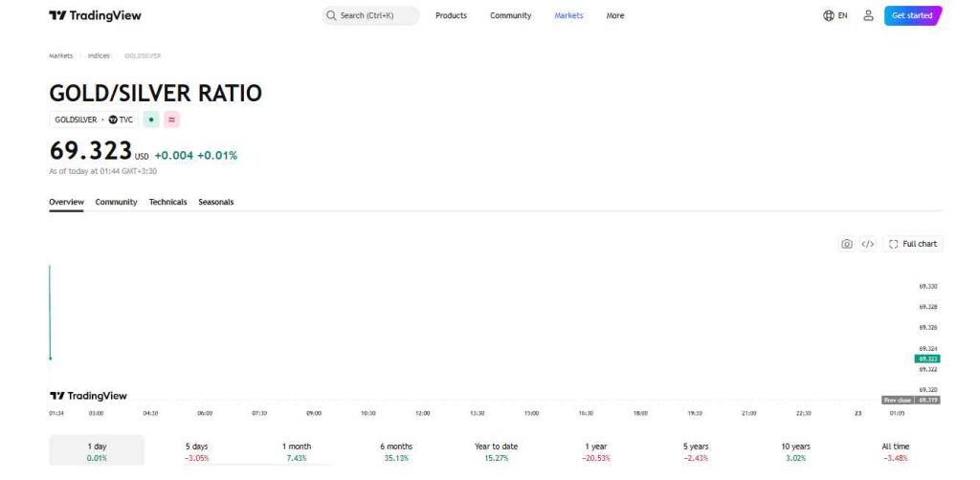This screenshot has height=480, width=980.
Task: Expand the More menu
Action: coord(615,15)
